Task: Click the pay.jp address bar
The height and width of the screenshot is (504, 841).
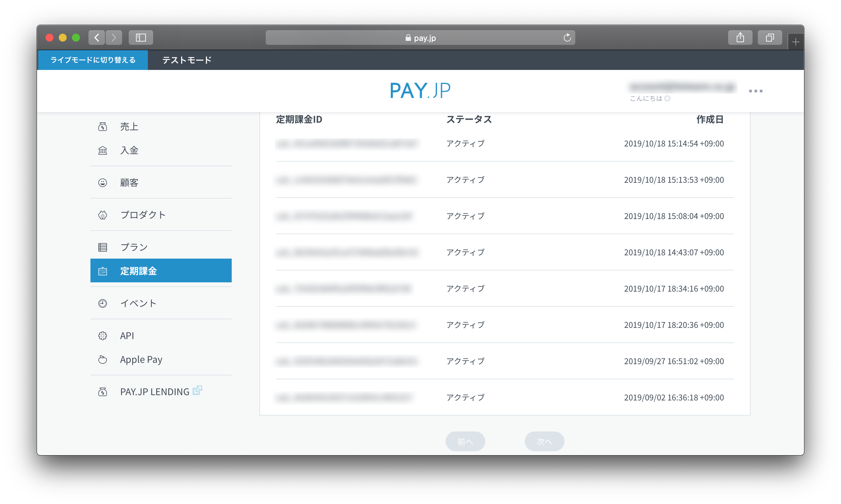Action: [x=420, y=38]
